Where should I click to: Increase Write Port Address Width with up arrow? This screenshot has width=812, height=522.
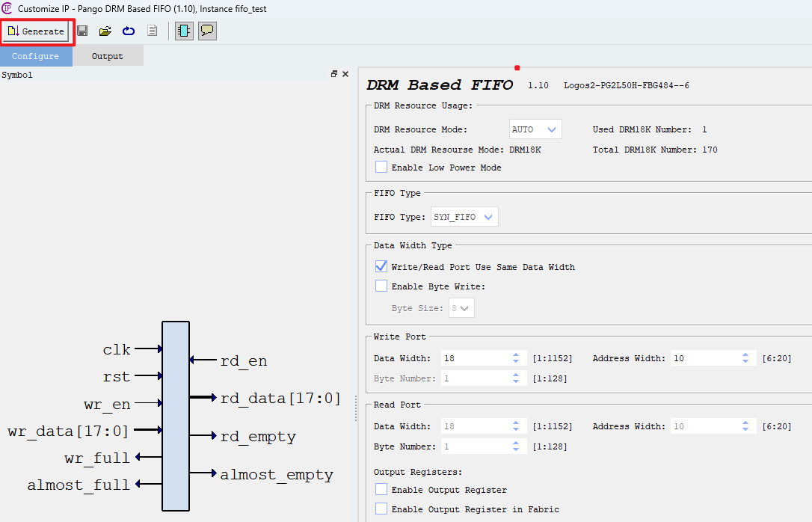tap(745, 355)
